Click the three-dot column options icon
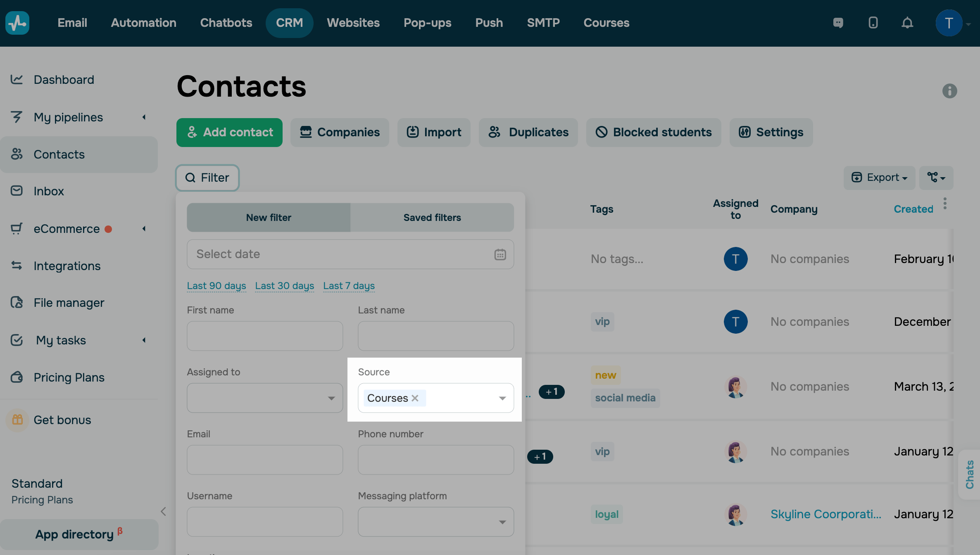The width and height of the screenshot is (980, 555). 945,204
